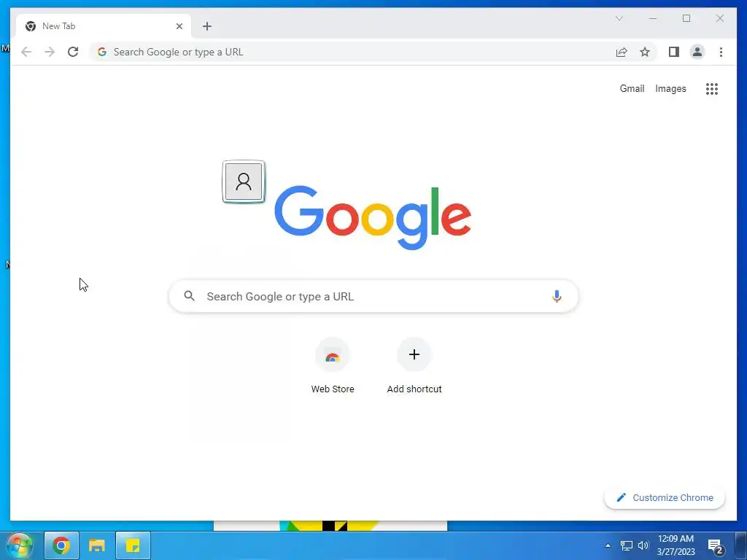Open Gmail link
The image size is (747, 560).
pos(632,88)
